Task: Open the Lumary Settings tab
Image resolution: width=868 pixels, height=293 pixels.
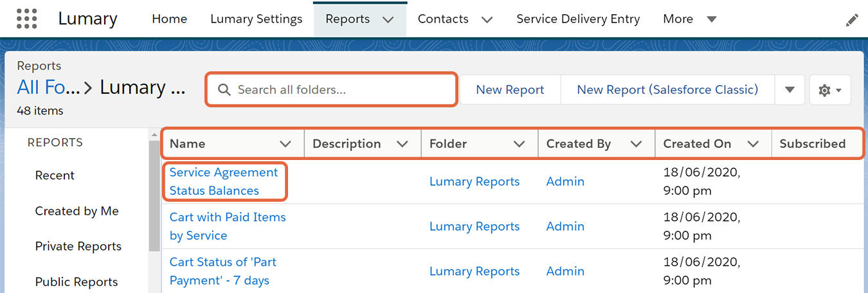Action: coord(257,19)
